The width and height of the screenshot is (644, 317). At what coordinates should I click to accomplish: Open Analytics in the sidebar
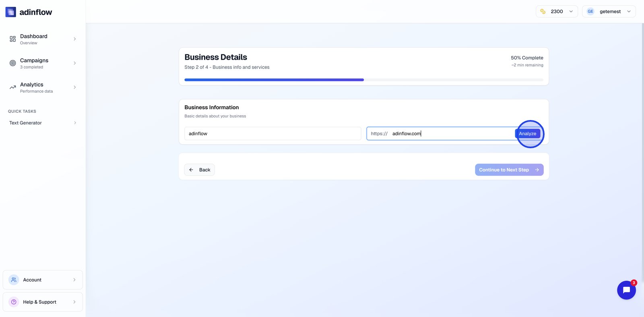pyautogui.click(x=32, y=87)
